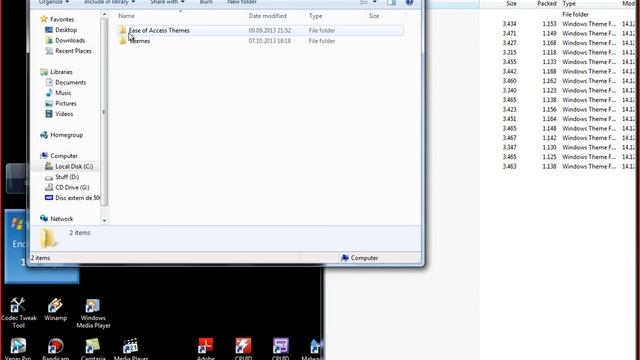Open the Stuff (D:) drive
Viewport: 640px width, 360px height.
tap(67, 177)
